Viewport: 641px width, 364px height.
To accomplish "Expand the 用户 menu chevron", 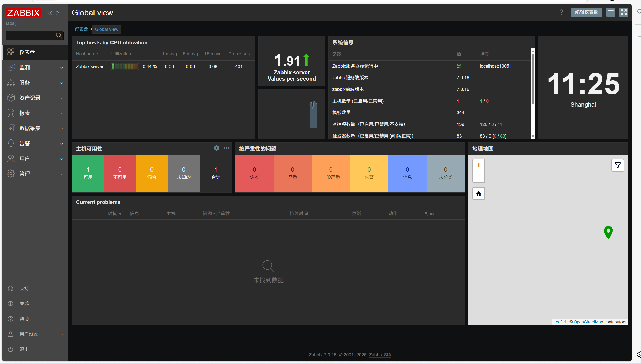I will pyautogui.click(x=62, y=159).
